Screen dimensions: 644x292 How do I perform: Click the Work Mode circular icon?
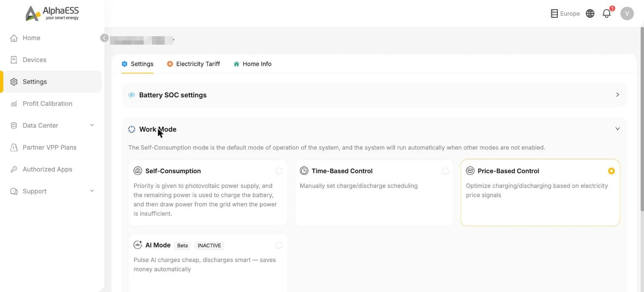(x=131, y=129)
